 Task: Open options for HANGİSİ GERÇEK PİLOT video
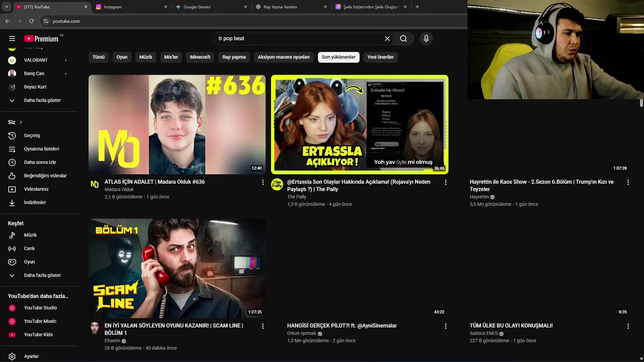tap(445, 326)
